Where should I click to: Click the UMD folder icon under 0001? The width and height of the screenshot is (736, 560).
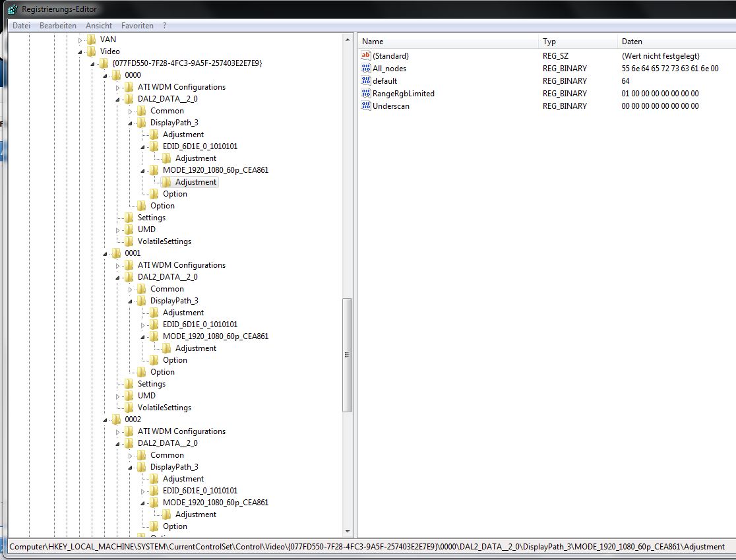point(129,396)
